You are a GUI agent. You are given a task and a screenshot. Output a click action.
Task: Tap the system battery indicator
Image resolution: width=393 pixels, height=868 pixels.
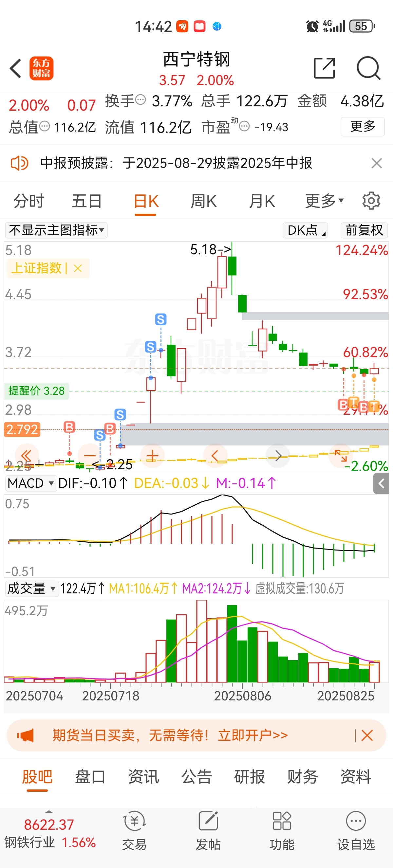point(362,26)
